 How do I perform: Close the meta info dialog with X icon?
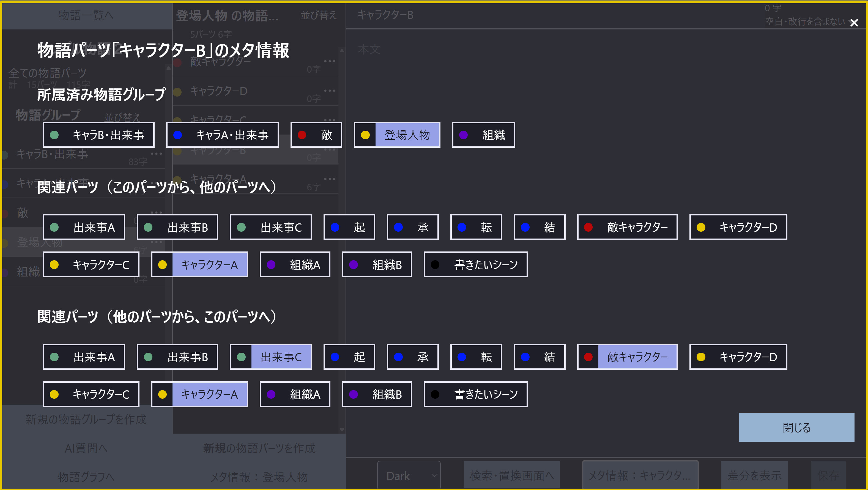854,23
